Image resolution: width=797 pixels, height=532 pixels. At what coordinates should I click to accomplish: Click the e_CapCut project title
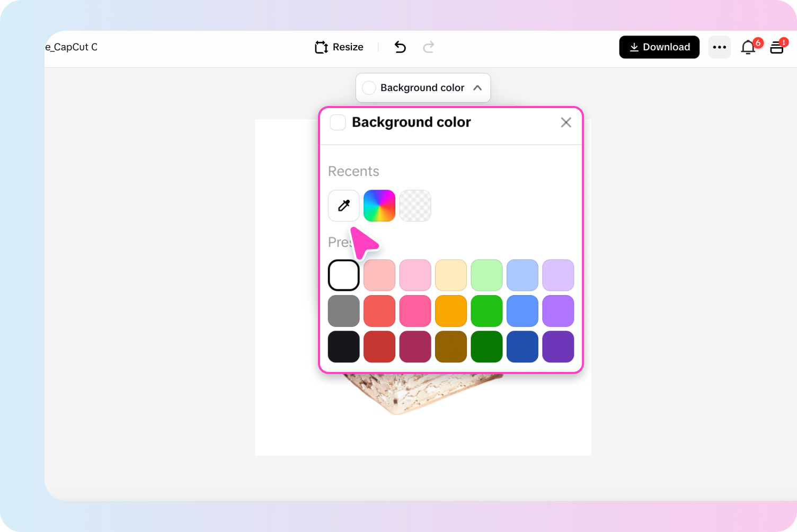(x=70, y=47)
